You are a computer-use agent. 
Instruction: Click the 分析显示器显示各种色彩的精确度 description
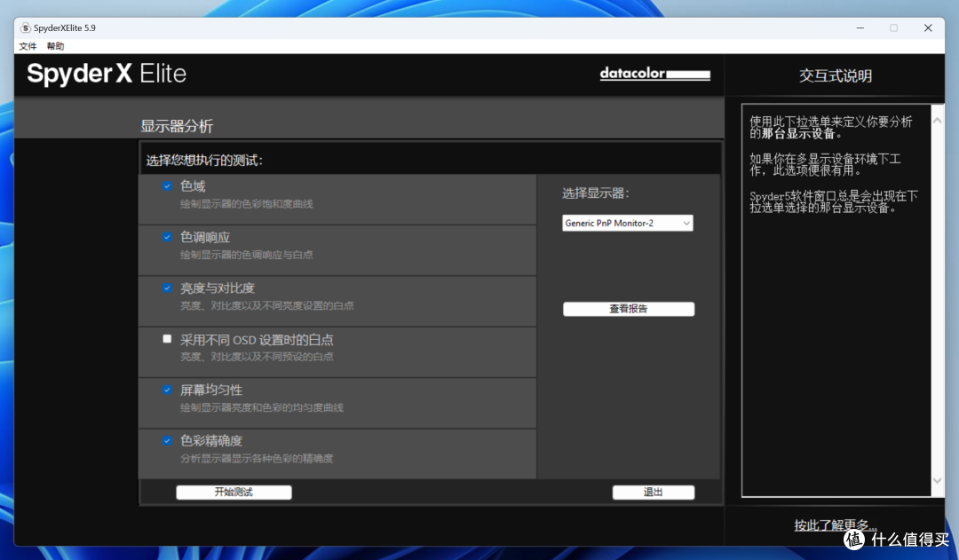257,459
